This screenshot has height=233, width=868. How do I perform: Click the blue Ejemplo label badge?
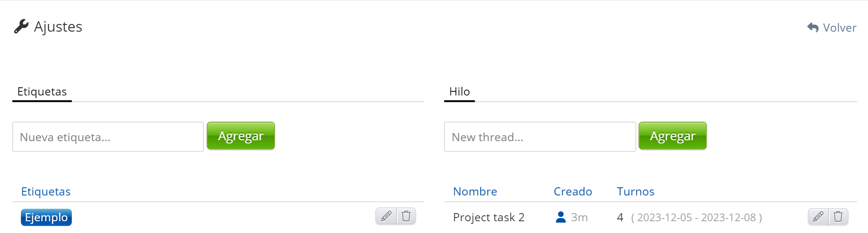click(46, 217)
